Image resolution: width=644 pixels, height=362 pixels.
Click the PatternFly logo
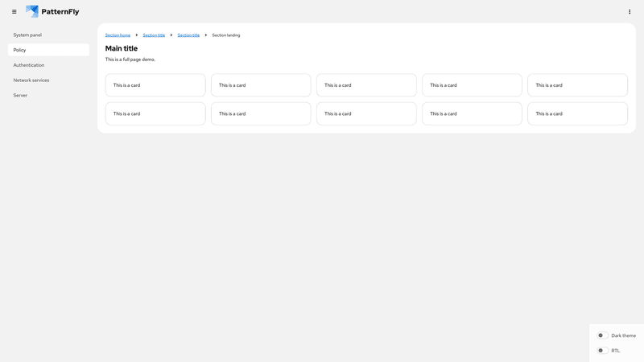[52, 11]
